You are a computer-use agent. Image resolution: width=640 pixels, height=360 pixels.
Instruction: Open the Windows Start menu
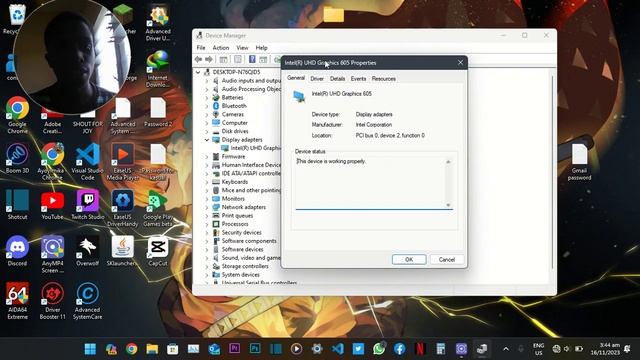90,349
